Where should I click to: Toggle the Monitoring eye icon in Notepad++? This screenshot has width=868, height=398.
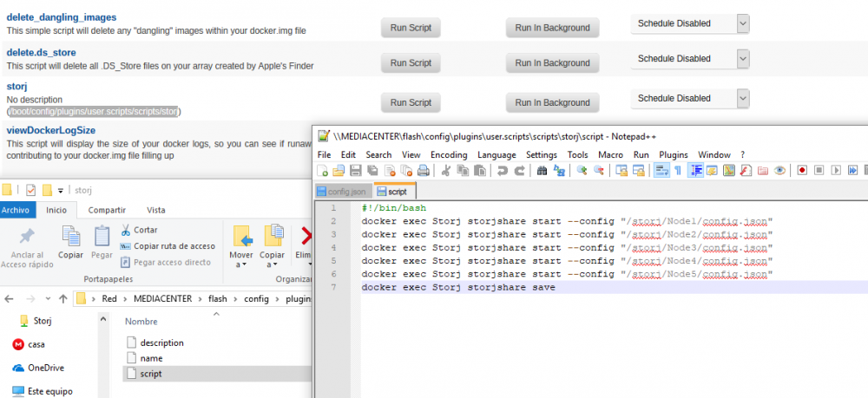[779, 170]
